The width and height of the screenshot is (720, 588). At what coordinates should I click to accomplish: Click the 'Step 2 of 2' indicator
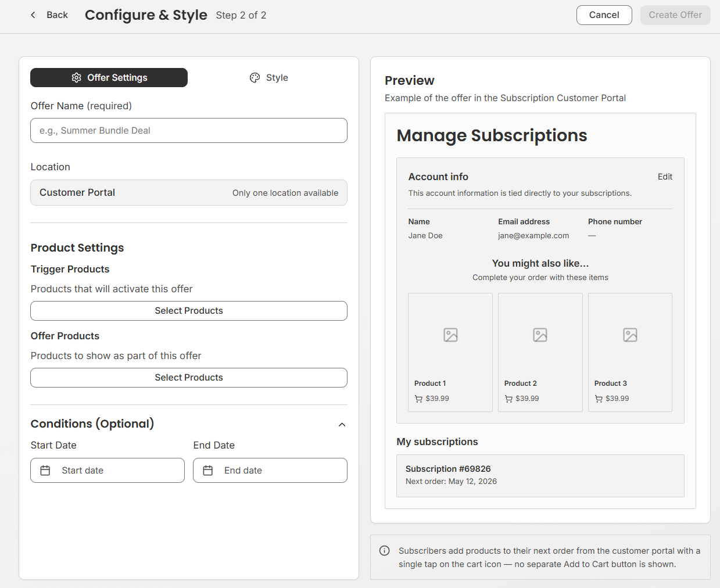[x=241, y=15]
